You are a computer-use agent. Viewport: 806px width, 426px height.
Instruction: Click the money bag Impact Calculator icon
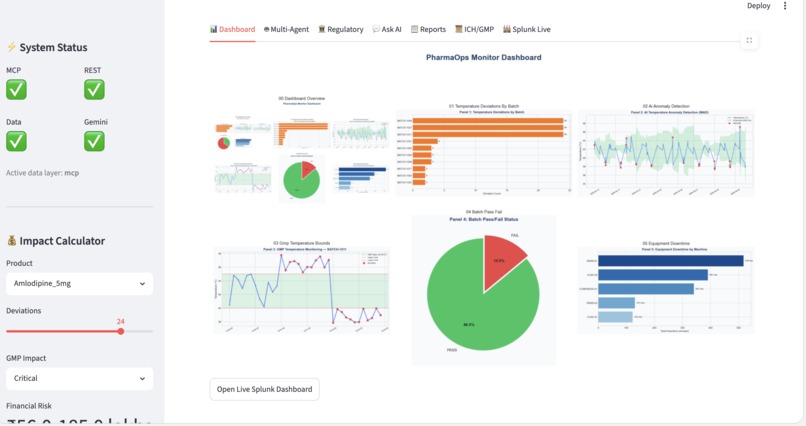11,240
